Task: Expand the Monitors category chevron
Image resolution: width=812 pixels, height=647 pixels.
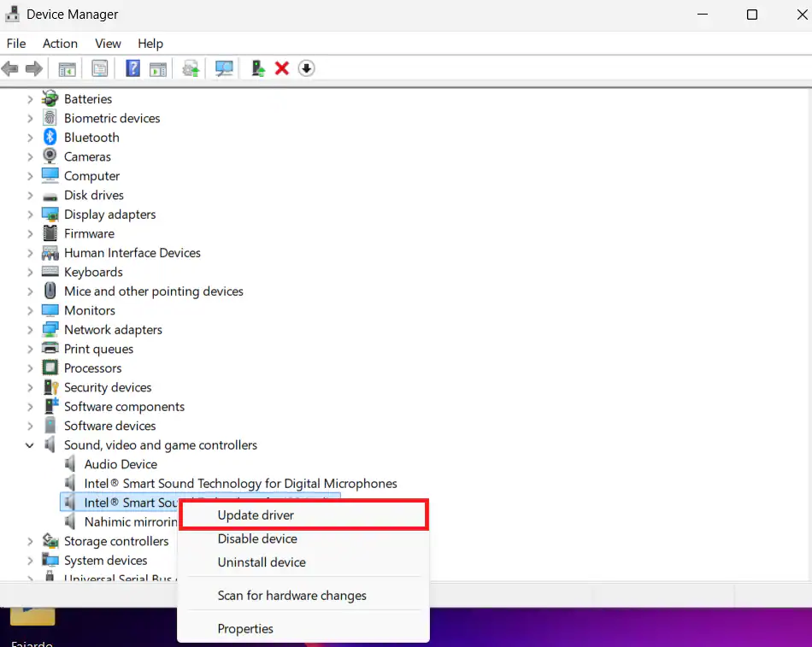Action: tap(30, 311)
